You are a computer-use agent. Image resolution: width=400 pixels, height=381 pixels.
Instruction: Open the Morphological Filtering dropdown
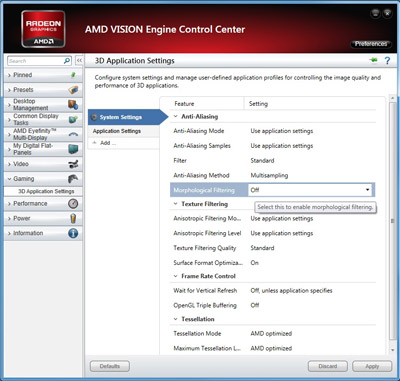tap(367, 190)
